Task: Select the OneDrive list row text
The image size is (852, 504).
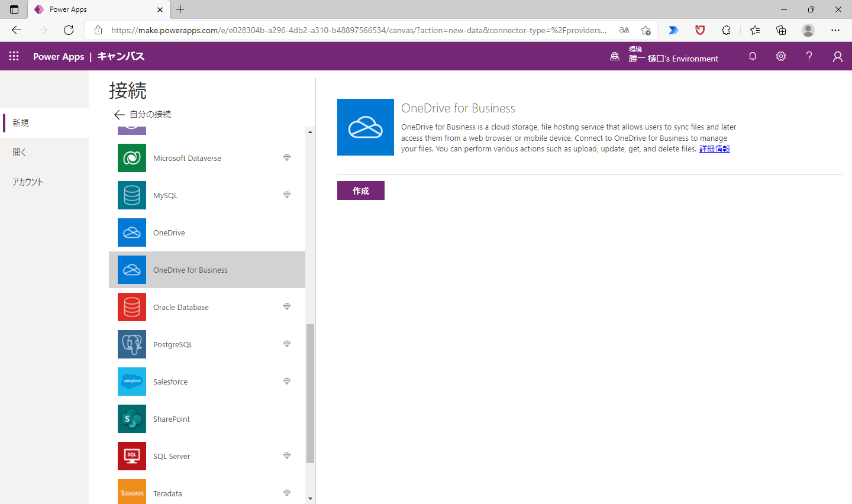Action: pos(169,233)
